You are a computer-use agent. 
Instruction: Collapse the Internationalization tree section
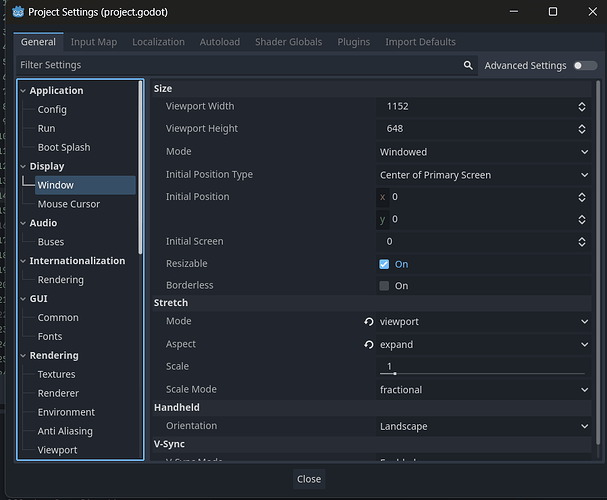point(23,261)
